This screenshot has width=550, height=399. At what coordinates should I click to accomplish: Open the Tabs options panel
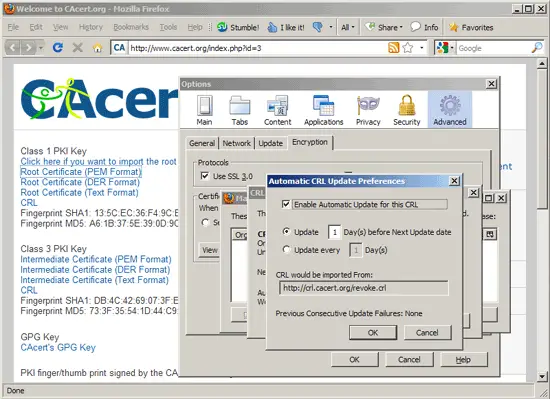click(x=240, y=110)
